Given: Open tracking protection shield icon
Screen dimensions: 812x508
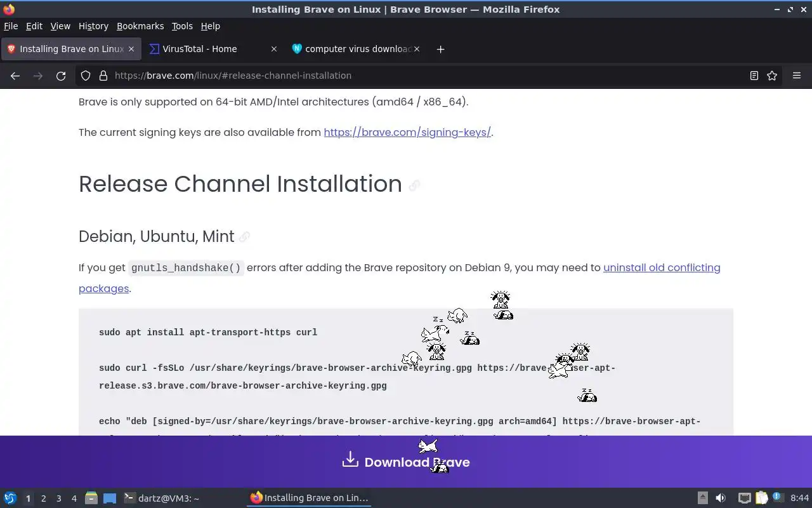Looking at the screenshot, I should click(x=86, y=76).
